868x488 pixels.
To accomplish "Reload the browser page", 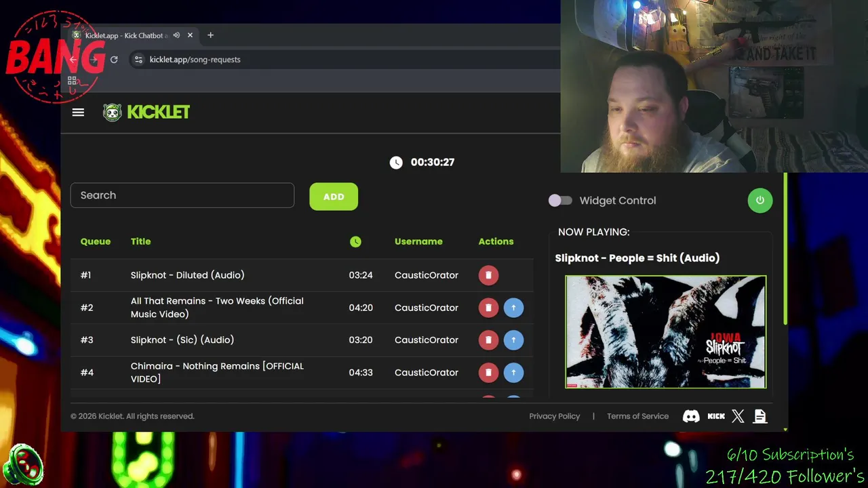I will click(x=114, y=60).
